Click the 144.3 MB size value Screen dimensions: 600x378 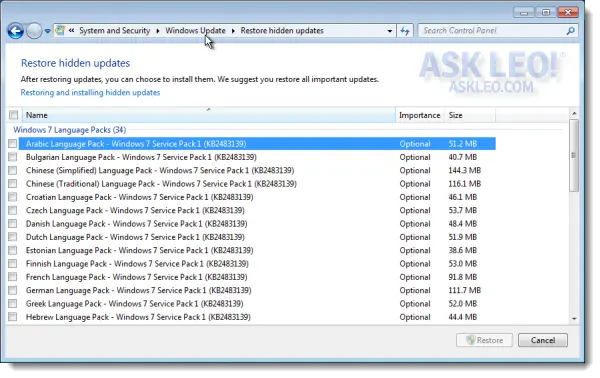click(x=465, y=171)
